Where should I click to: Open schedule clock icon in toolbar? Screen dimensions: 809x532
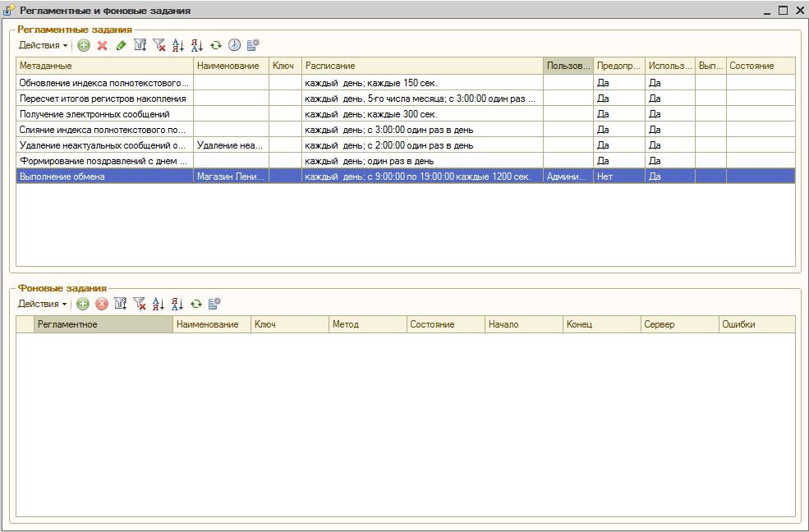pyautogui.click(x=234, y=45)
